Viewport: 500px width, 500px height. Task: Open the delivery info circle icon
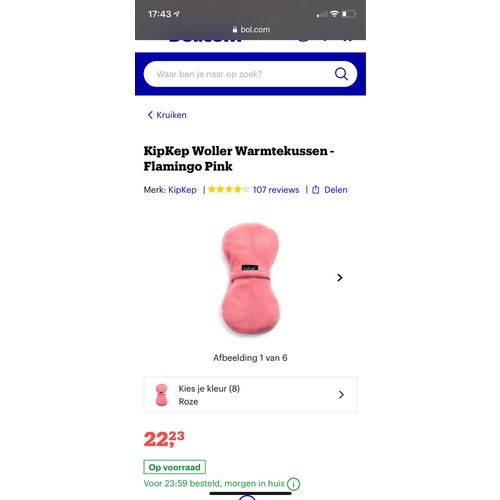point(293,484)
